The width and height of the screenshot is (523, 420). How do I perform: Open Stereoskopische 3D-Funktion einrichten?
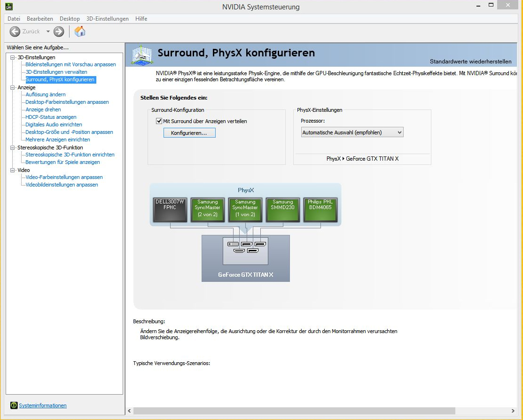tap(70, 155)
